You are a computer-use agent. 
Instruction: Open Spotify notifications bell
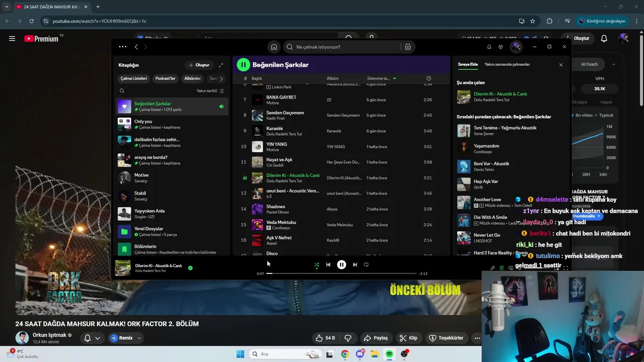(x=489, y=47)
